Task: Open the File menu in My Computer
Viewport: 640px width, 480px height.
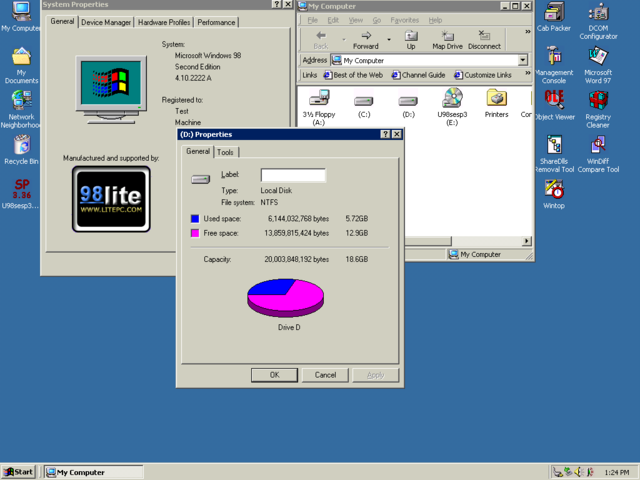Action: (x=312, y=20)
